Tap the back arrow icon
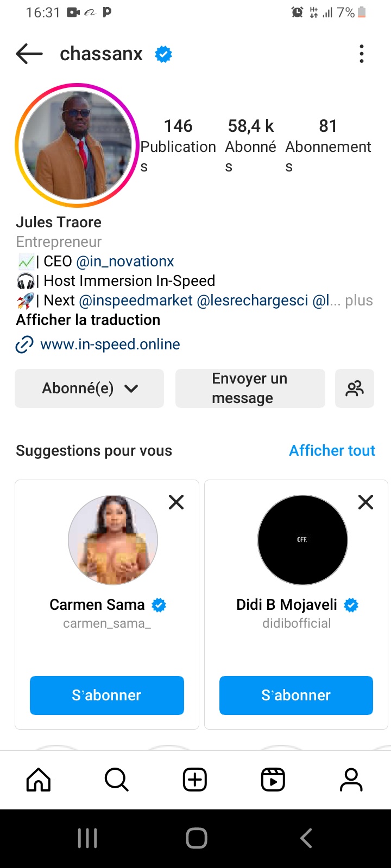The image size is (391, 868). 29,54
